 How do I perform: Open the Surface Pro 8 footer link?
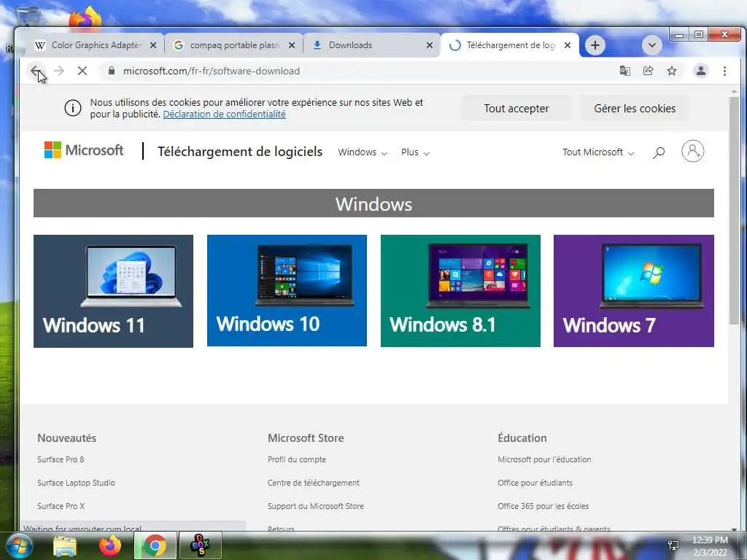pyautogui.click(x=61, y=459)
